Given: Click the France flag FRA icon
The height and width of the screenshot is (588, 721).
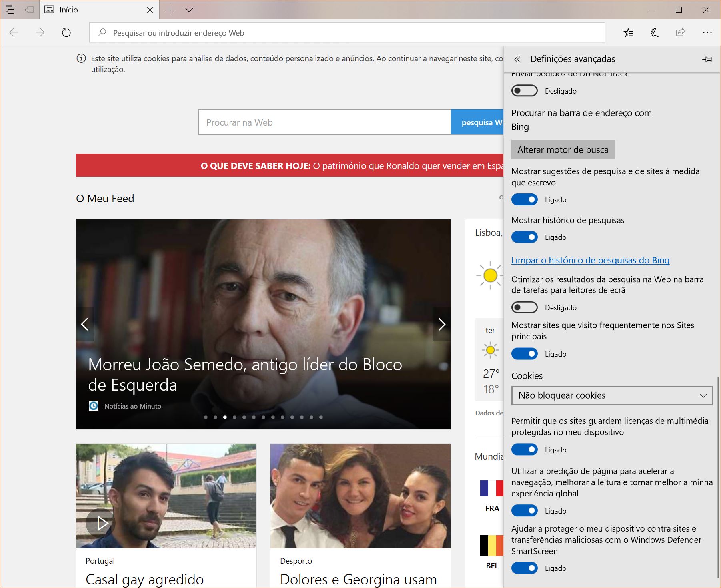Looking at the screenshot, I should coord(492,488).
